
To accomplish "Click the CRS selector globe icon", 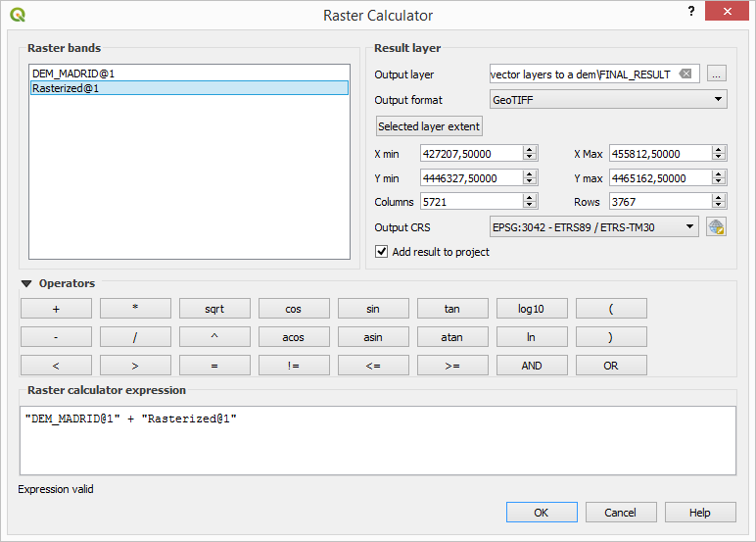I will coord(717,227).
